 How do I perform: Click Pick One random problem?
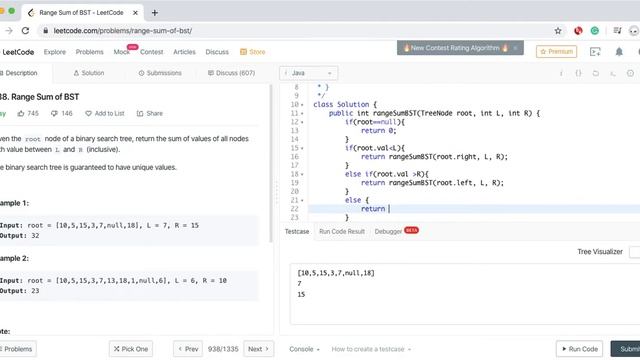[x=131, y=349]
